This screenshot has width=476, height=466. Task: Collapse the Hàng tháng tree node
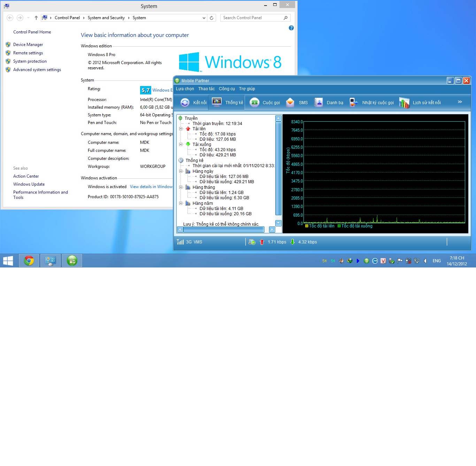coord(181,187)
